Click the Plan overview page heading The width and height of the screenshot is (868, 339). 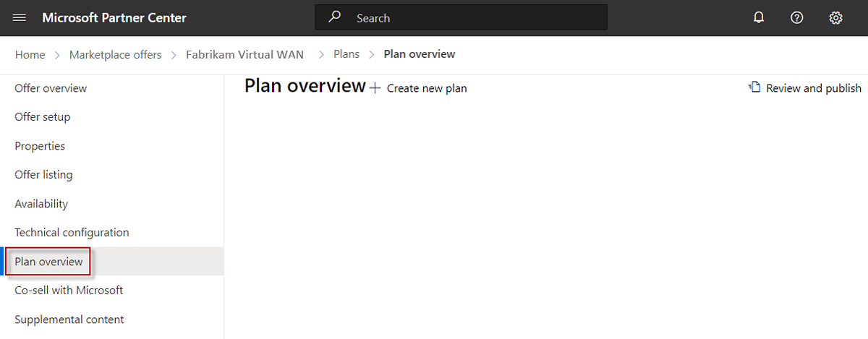305,86
